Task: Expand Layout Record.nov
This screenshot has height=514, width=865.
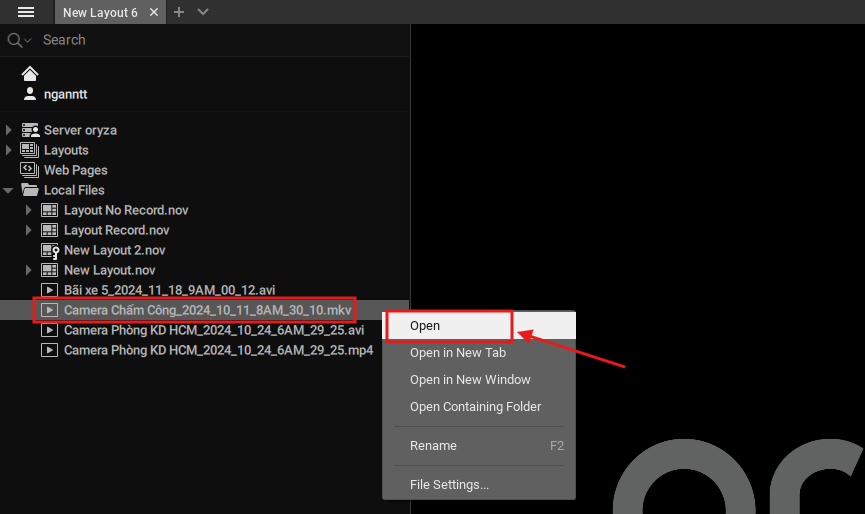Action: pos(28,230)
